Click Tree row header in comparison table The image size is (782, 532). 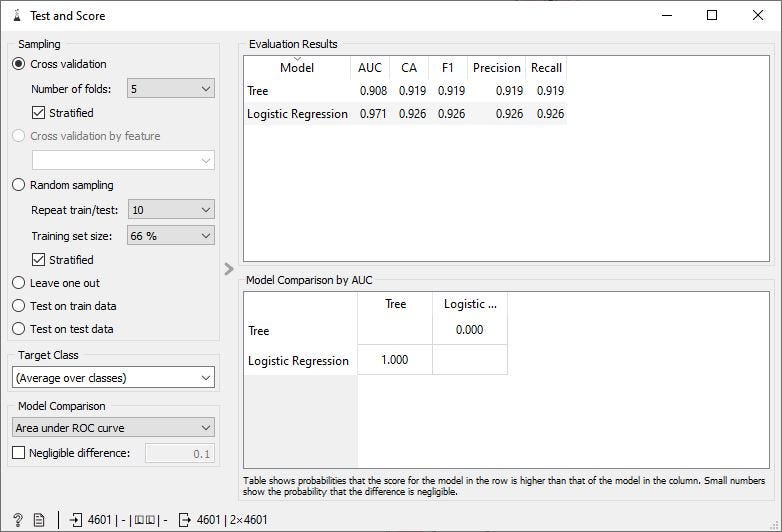300,330
